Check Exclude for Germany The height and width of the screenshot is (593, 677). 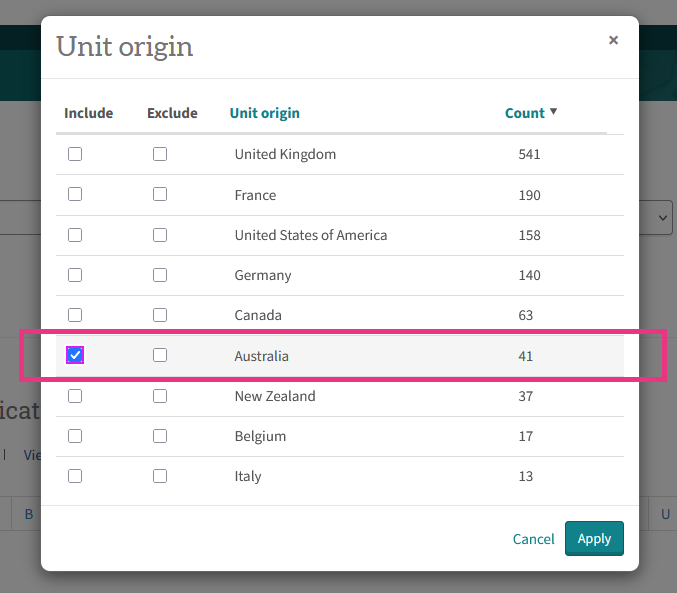160,275
